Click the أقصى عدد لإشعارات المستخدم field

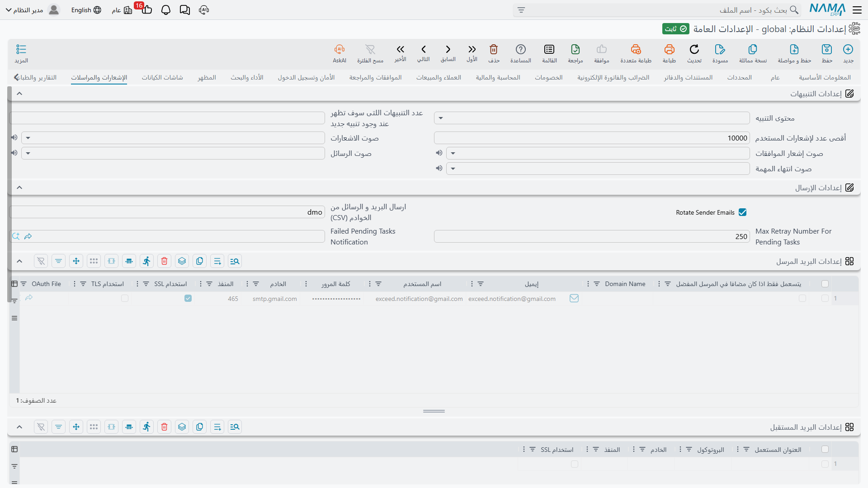[592, 138]
